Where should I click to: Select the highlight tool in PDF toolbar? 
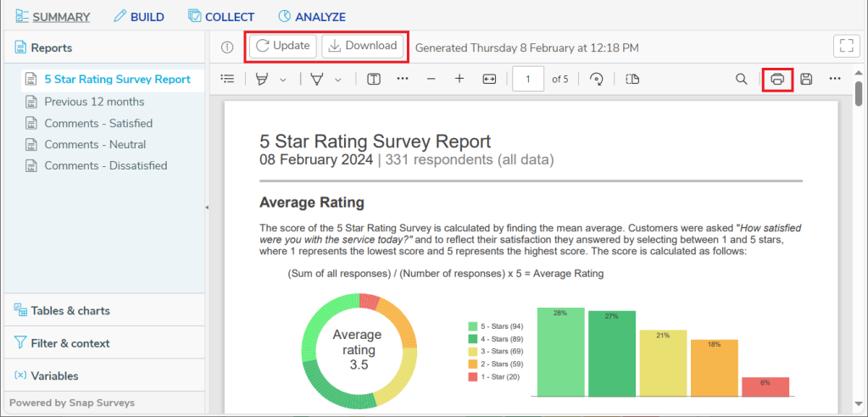[261, 79]
